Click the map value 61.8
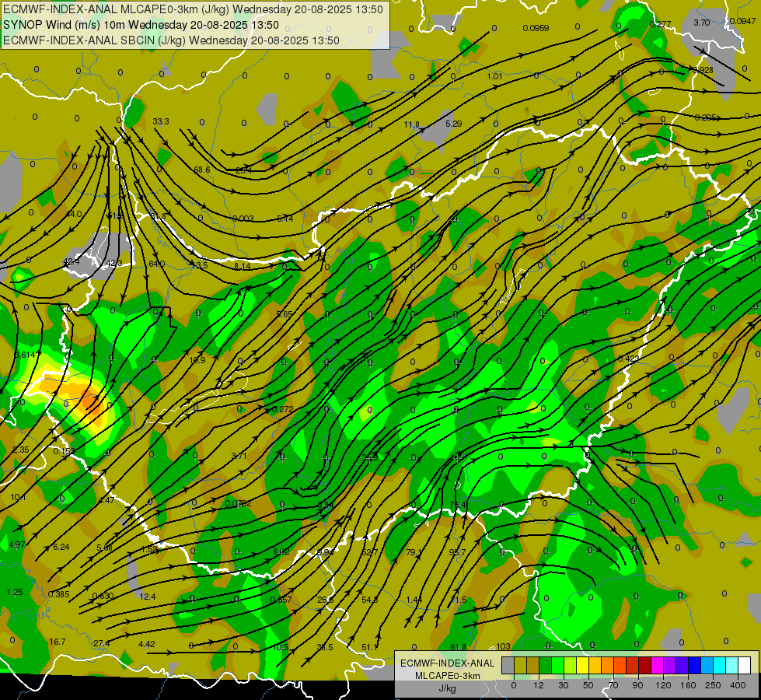Image resolution: width=761 pixels, height=700 pixels. [458, 647]
